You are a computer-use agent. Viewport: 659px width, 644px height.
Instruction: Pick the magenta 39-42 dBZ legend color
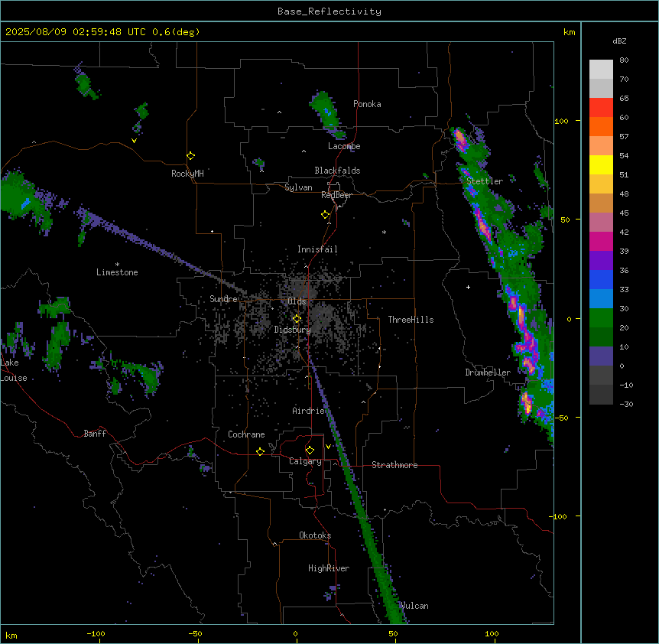601,242
